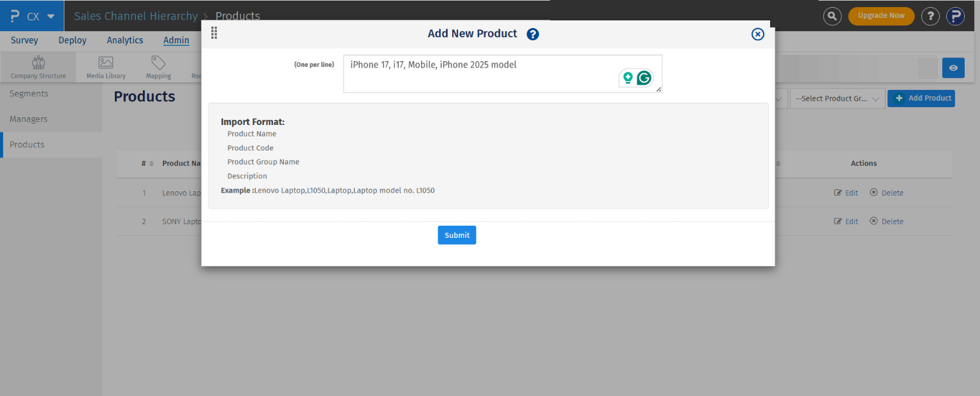The image size is (980, 396).
Task: Go to the Analytics tab
Action: pyautogui.click(x=124, y=40)
